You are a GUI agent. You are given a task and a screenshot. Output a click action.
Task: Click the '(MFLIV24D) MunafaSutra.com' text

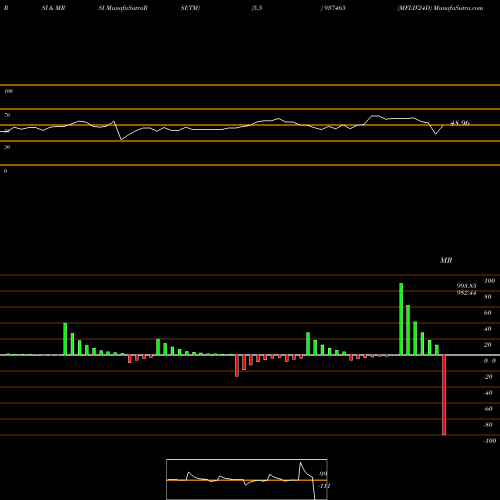pos(440,8)
